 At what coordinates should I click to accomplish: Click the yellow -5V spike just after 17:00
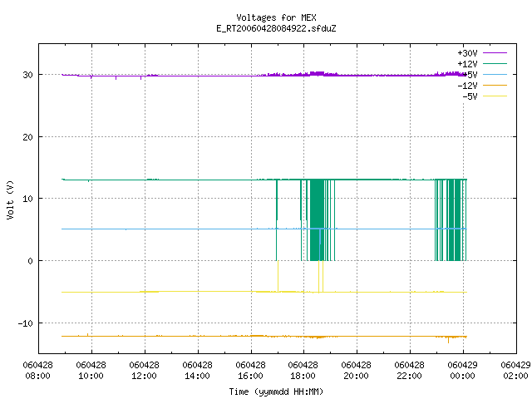[x=278, y=276]
